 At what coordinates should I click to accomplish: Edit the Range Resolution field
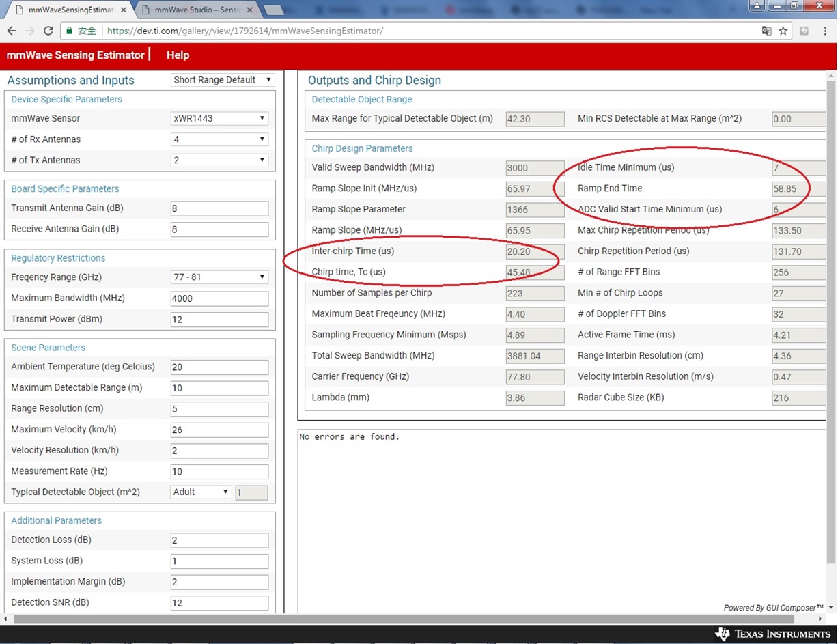point(219,409)
